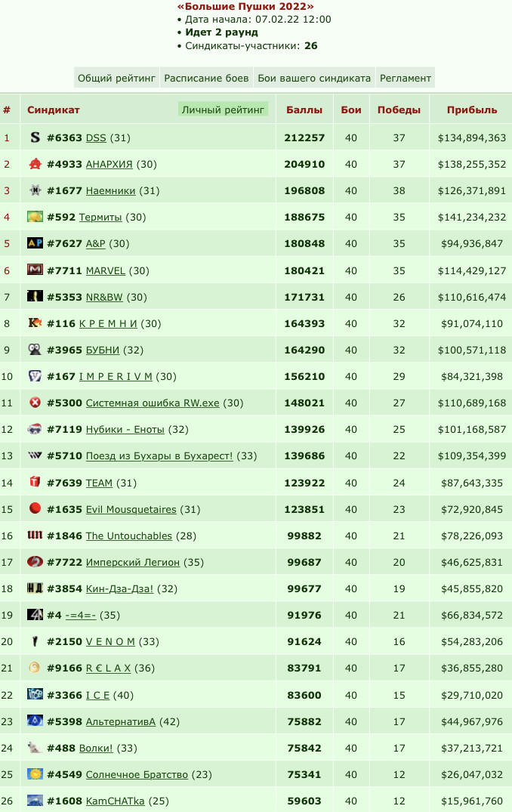
Task: Click the Evil Mousquetaires red circle icon
Action: click(x=35, y=508)
